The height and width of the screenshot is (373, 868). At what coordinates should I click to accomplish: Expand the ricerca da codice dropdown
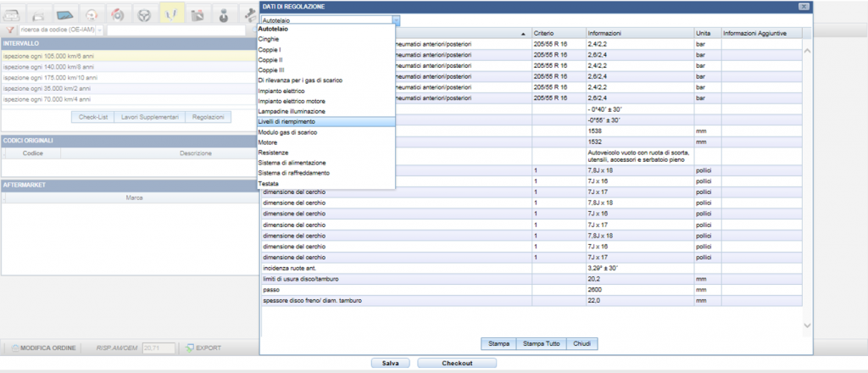pos(100,30)
